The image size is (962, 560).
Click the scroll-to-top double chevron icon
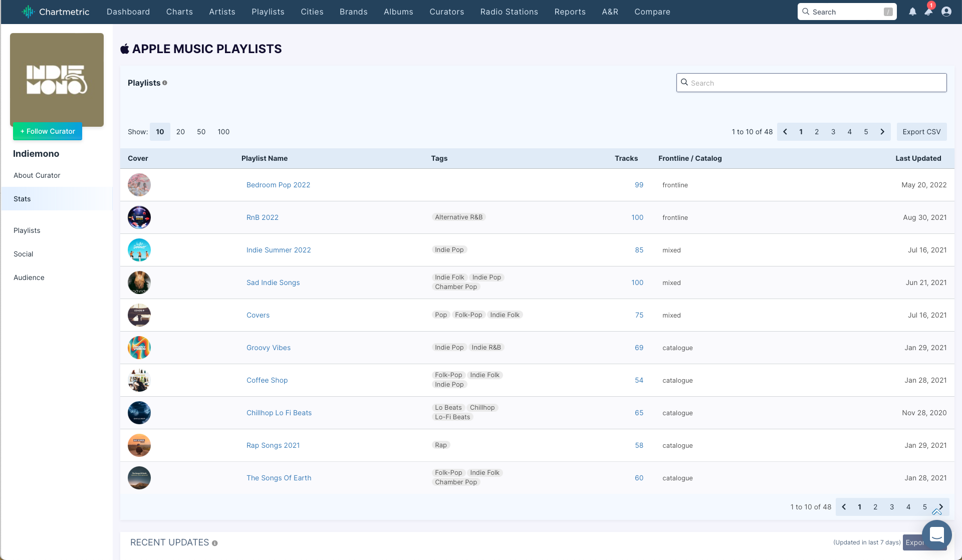pos(936,512)
